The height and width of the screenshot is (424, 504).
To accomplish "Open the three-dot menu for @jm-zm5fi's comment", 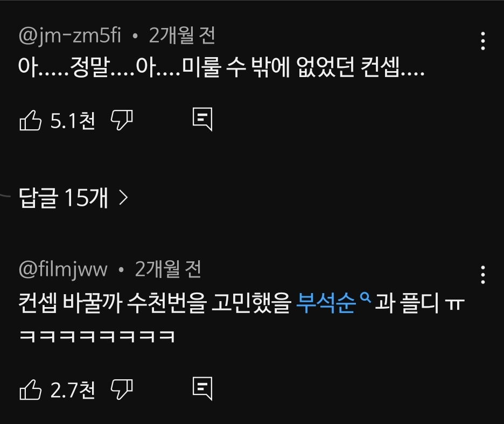I will coord(482,41).
